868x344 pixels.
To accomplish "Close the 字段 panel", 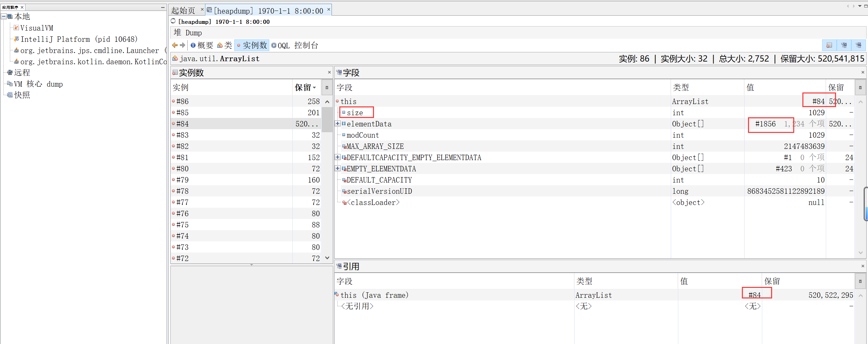I will coord(863,72).
